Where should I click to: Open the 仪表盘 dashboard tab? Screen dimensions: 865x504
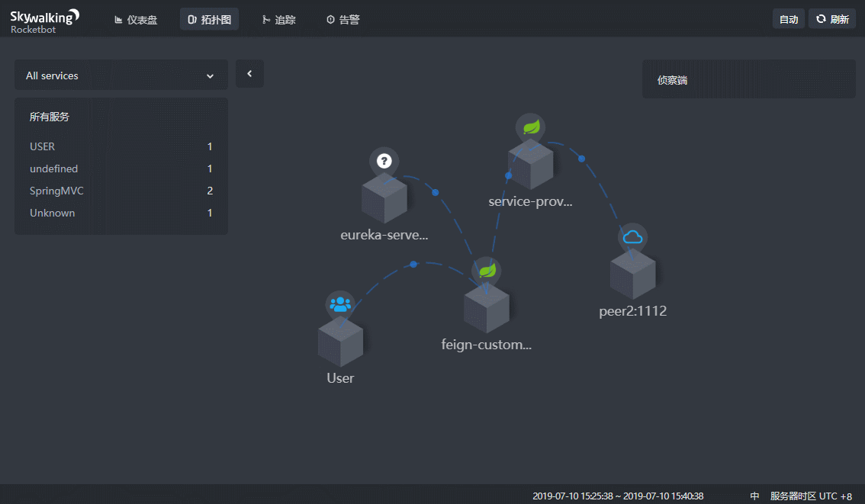[136, 20]
